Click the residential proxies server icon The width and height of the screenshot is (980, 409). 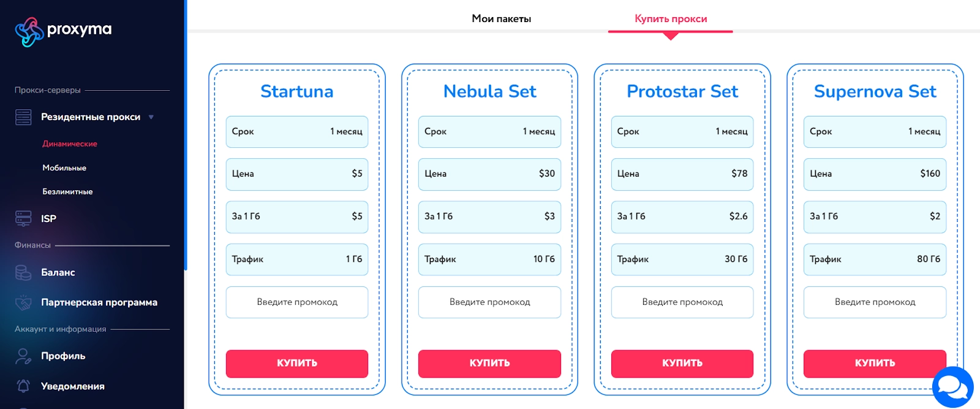23,117
